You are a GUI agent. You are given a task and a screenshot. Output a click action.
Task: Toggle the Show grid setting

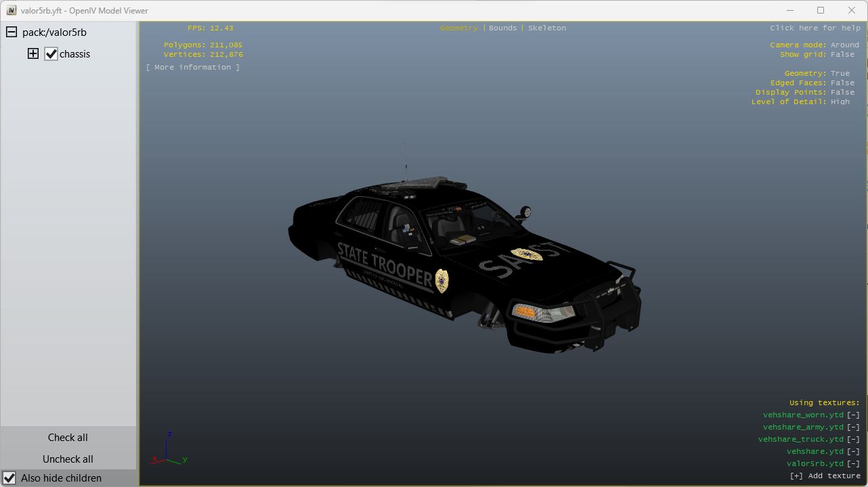click(x=842, y=55)
